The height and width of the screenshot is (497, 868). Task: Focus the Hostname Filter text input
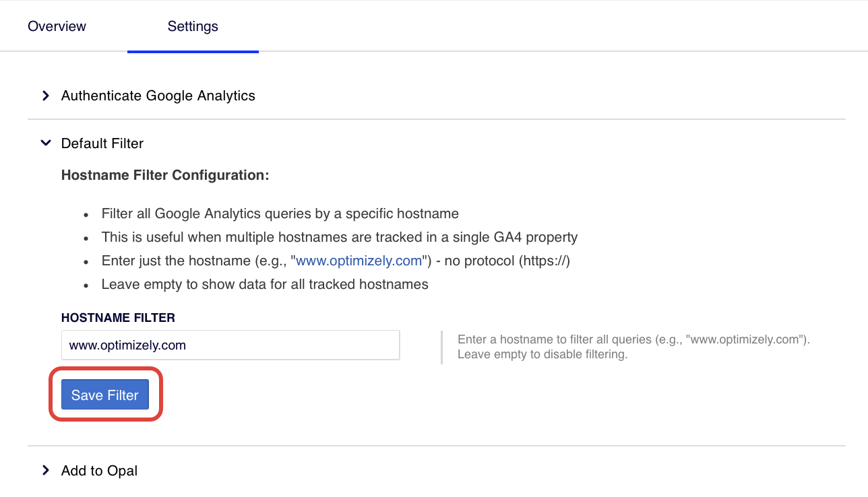(x=230, y=345)
